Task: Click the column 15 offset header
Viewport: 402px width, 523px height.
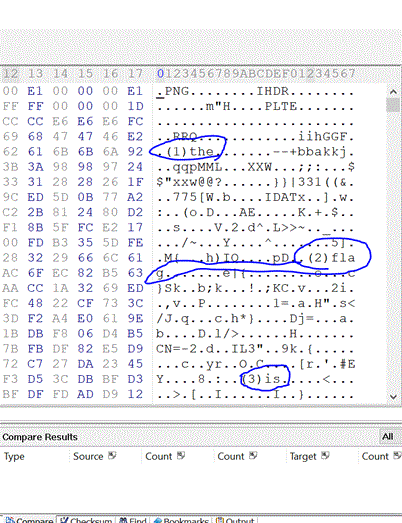Action: click(x=85, y=73)
